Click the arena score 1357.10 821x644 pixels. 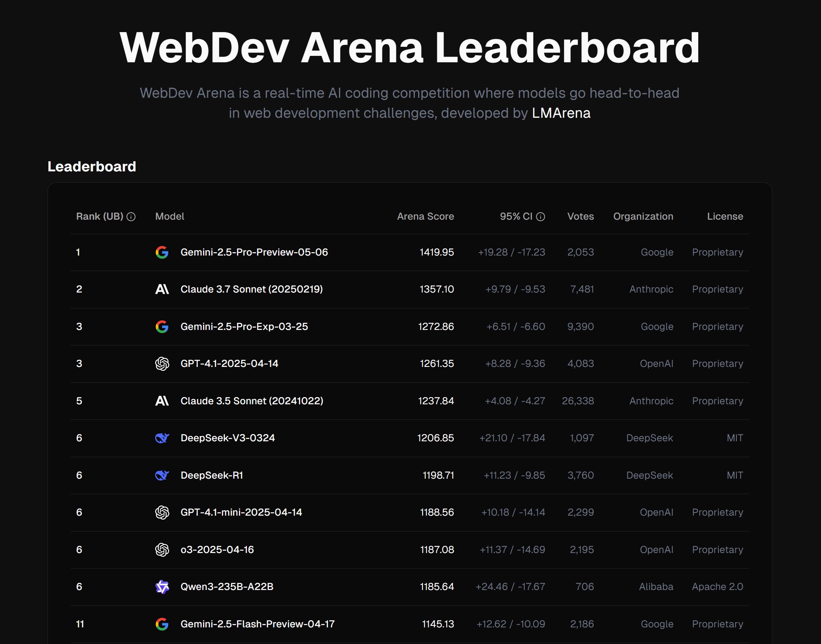pyautogui.click(x=437, y=289)
